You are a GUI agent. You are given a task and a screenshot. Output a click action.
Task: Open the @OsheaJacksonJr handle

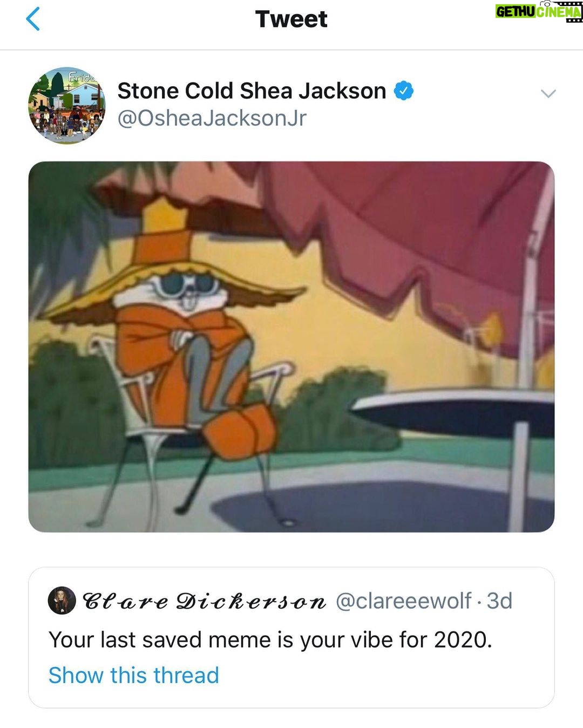(x=212, y=118)
